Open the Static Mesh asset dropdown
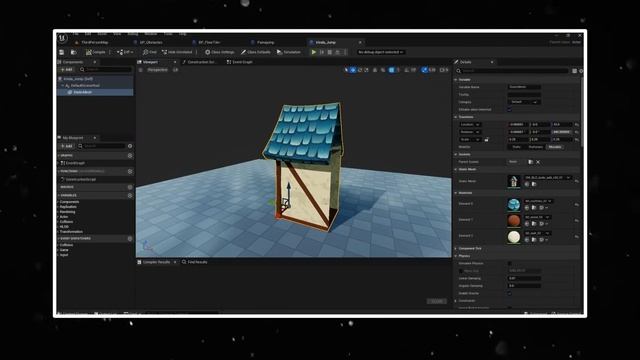Screen dimensions: 640x360 tap(548, 178)
